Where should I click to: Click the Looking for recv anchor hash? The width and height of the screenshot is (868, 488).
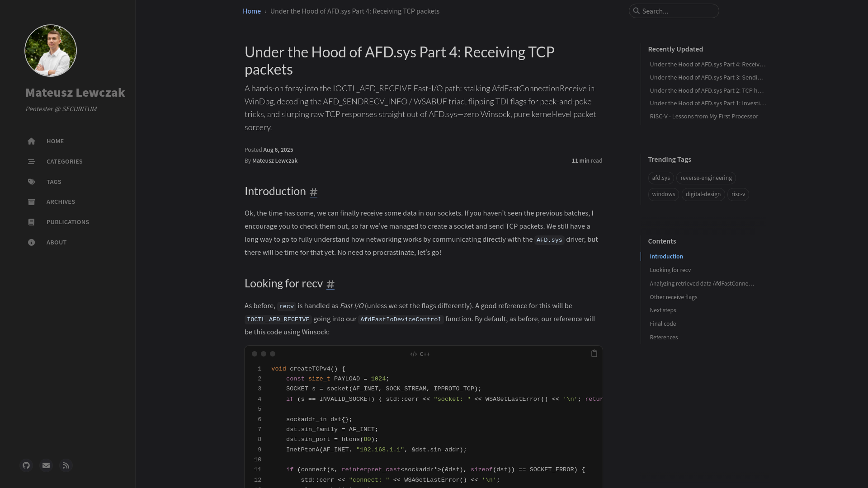tap(330, 284)
